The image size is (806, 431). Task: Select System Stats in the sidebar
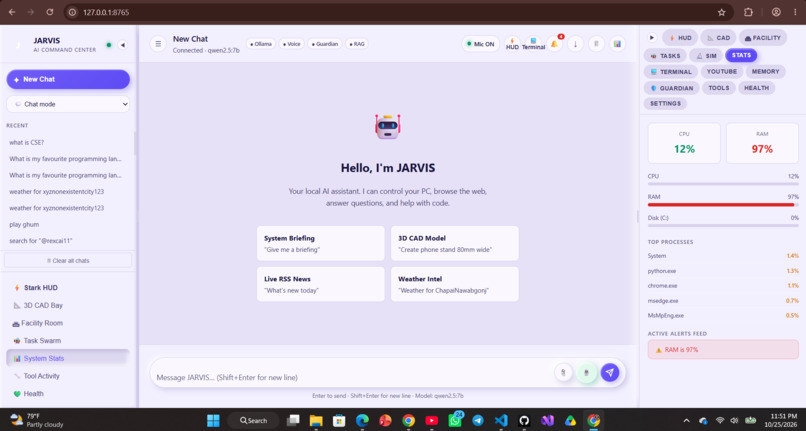pos(68,358)
